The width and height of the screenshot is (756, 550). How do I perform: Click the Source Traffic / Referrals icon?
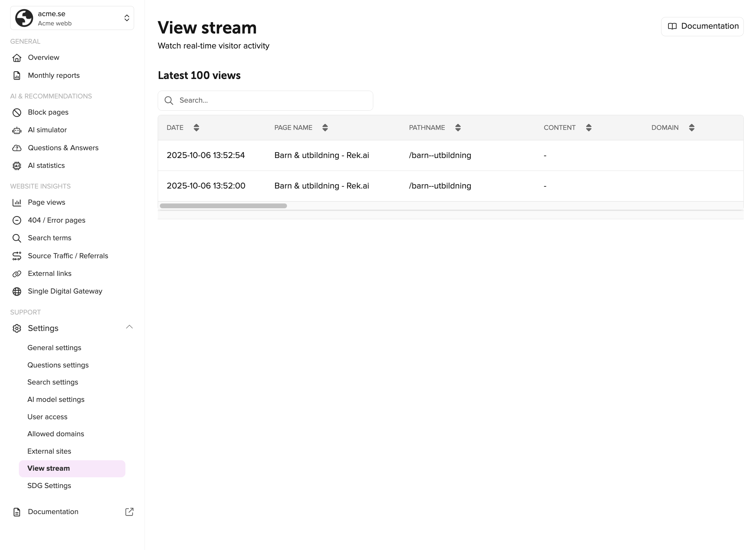(x=17, y=256)
